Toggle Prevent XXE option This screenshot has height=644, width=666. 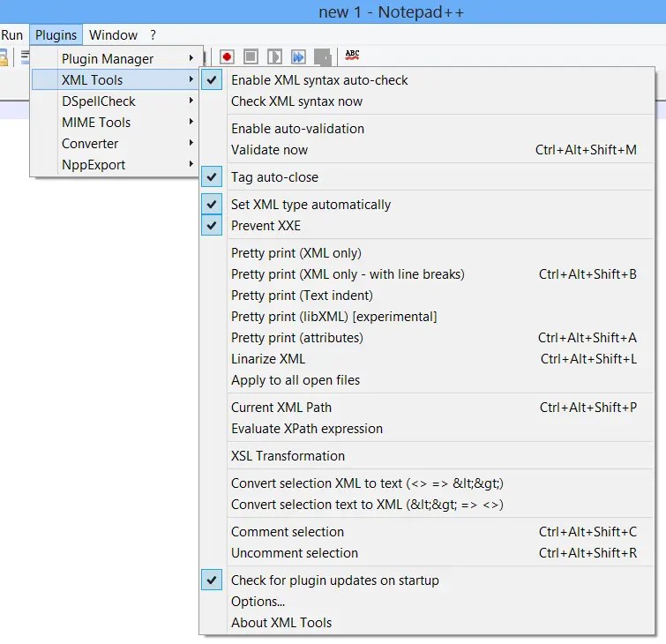pyautogui.click(x=427, y=226)
